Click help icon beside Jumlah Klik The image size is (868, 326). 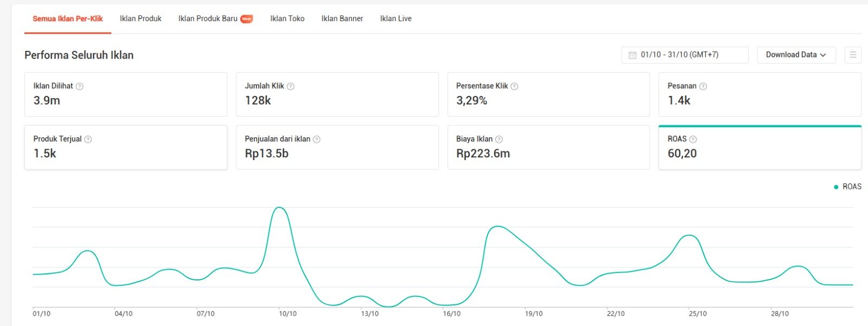(x=291, y=86)
